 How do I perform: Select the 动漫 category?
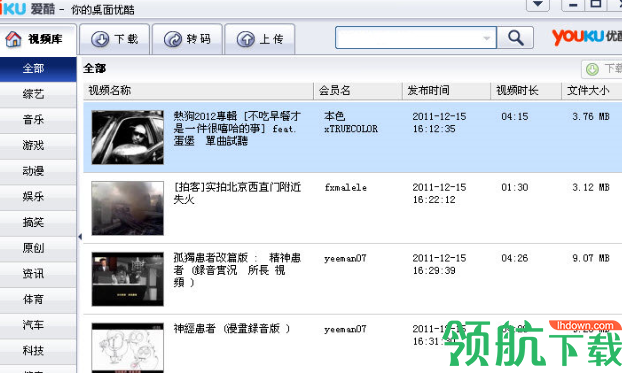[38, 171]
